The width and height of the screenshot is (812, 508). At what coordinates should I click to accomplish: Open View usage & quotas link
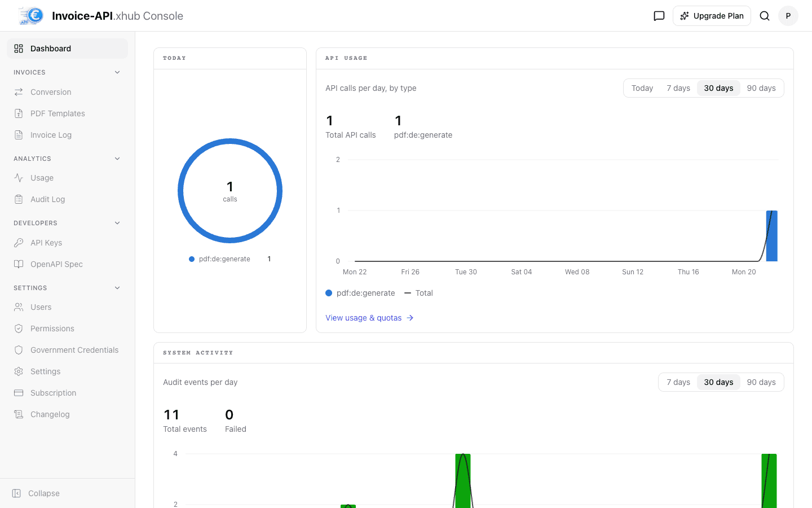click(x=369, y=318)
